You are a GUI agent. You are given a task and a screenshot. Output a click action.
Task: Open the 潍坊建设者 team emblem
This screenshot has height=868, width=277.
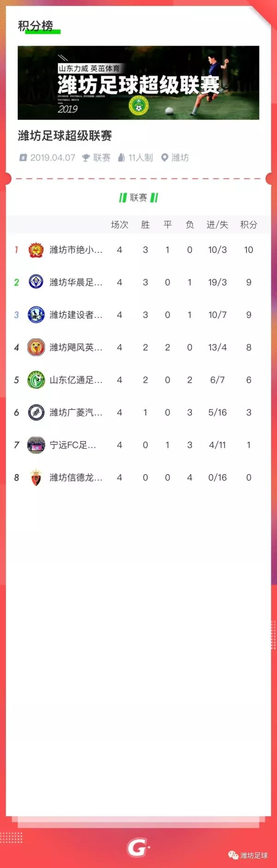(x=36, y=315)
